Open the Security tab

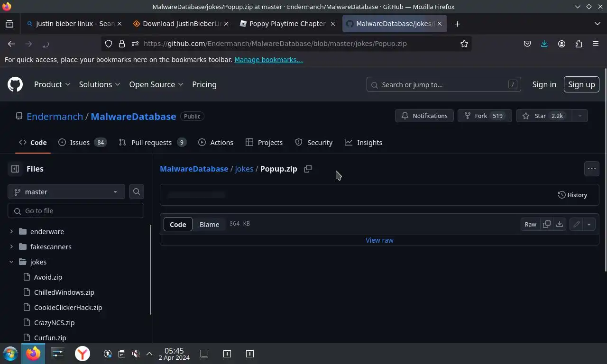(x=314, y=143)
